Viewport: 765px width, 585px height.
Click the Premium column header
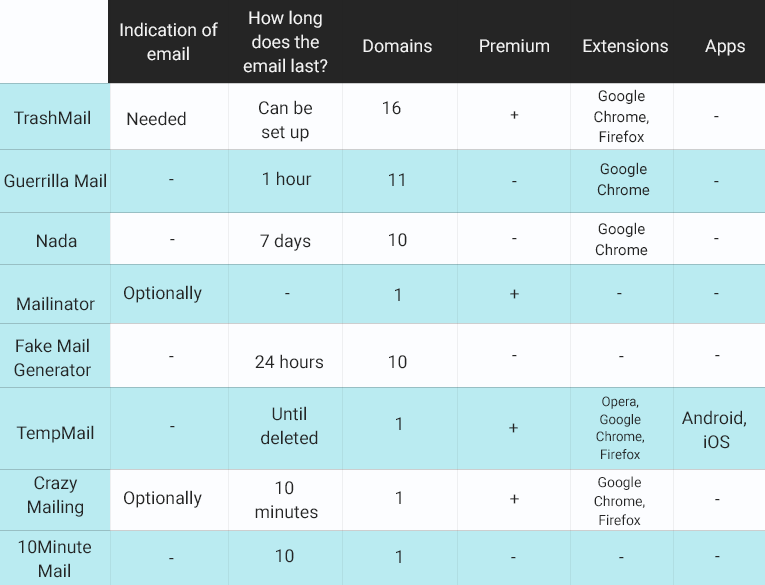(514, 46)
